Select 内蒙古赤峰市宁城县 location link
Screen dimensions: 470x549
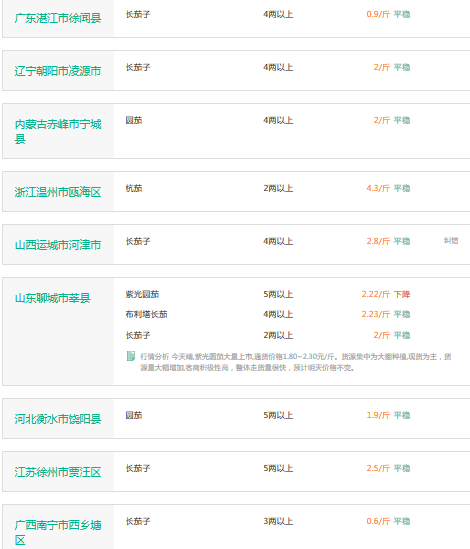click(x=58, y=131)
